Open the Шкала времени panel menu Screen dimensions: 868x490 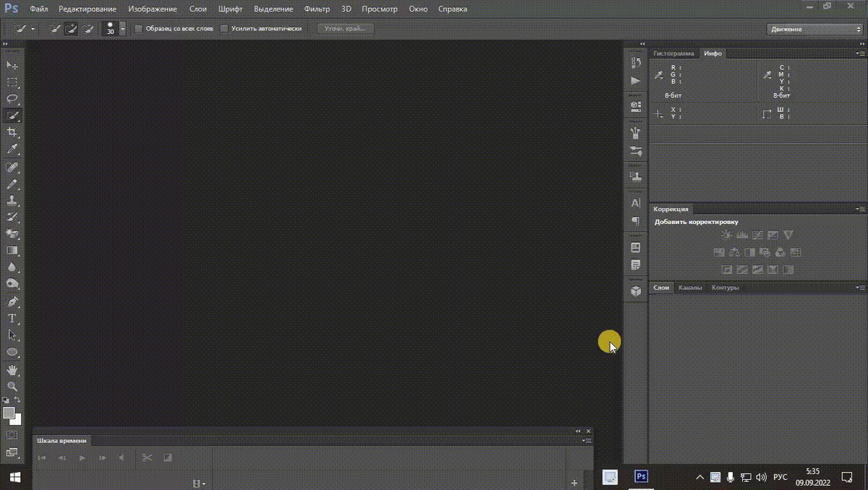click(587, 440)
